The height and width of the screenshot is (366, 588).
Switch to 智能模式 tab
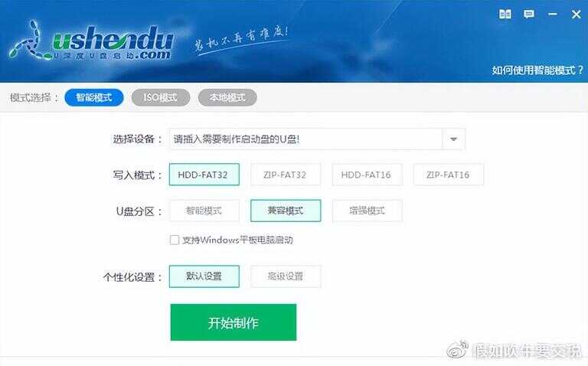94,97
